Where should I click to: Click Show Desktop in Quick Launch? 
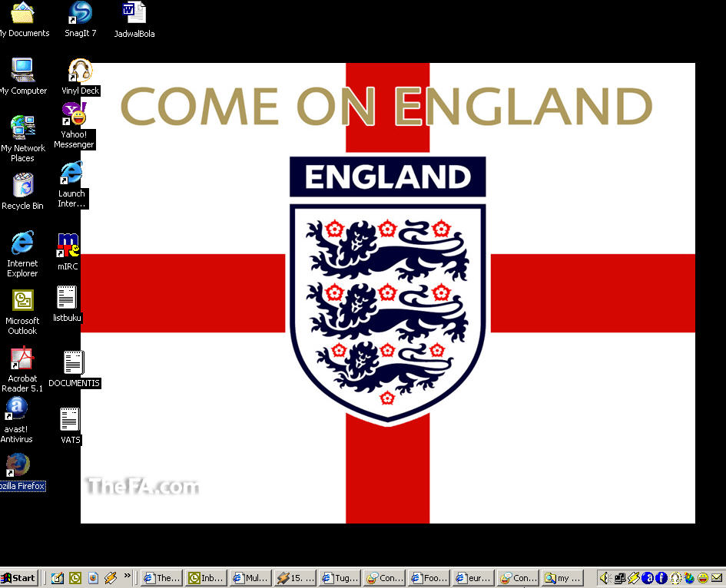point(58,578)
